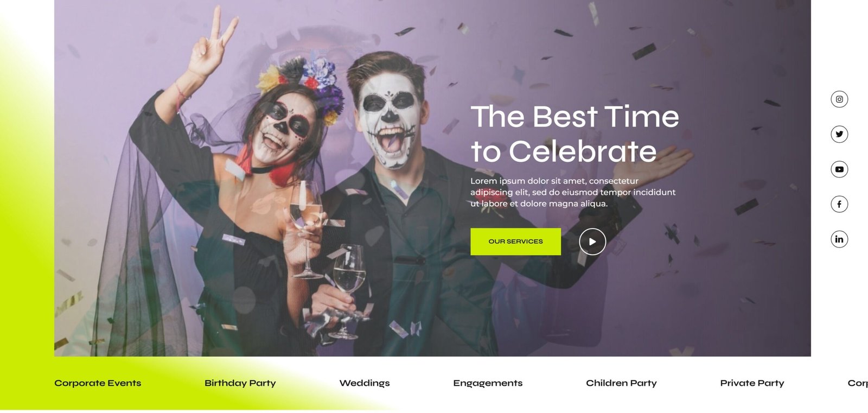Open the Facebook social icon
Screen dimensions: 868x413
pos(839,204)
